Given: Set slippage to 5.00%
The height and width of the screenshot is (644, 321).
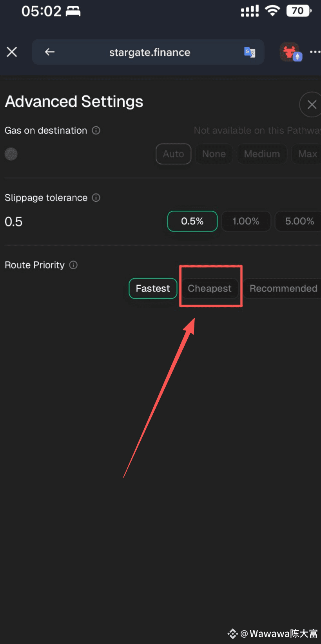Looking at the screenshot, I should click(x=299, y=221).
